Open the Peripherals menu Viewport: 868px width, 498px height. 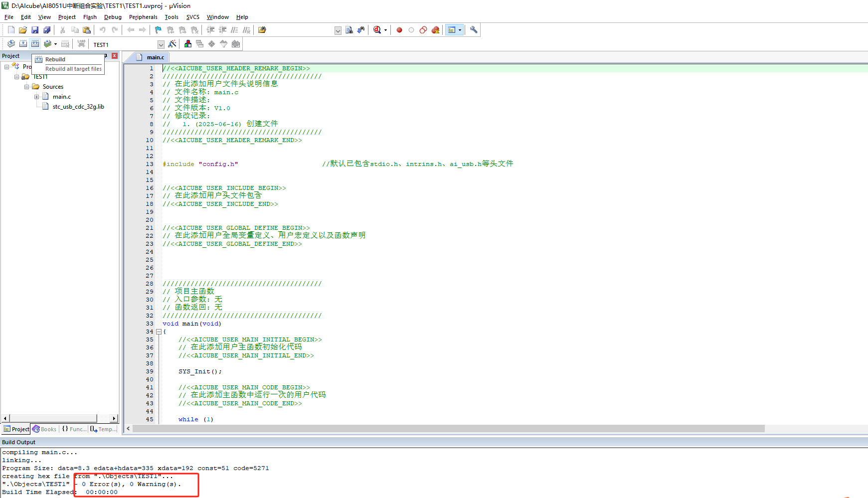(143, 17)
